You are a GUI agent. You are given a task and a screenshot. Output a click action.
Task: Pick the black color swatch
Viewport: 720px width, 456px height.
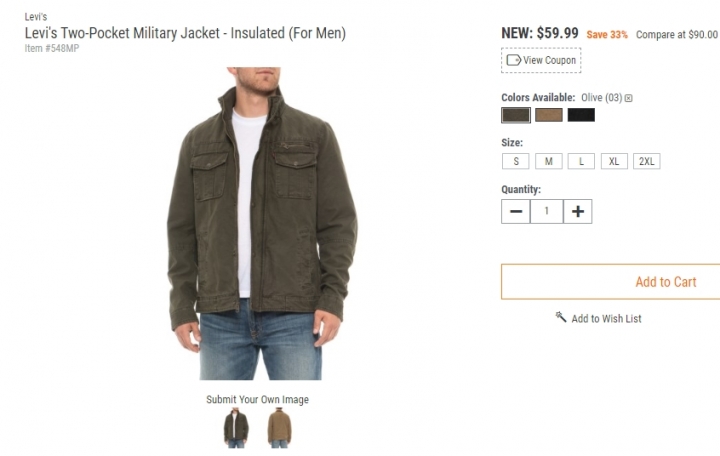click(x=581, y=115)
